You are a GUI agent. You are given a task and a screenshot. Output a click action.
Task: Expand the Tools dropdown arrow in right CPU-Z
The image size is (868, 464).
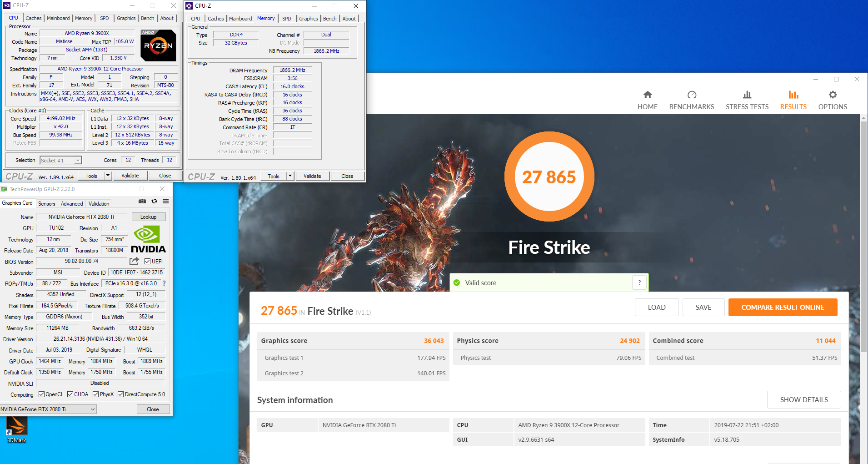tap(290, 176)
